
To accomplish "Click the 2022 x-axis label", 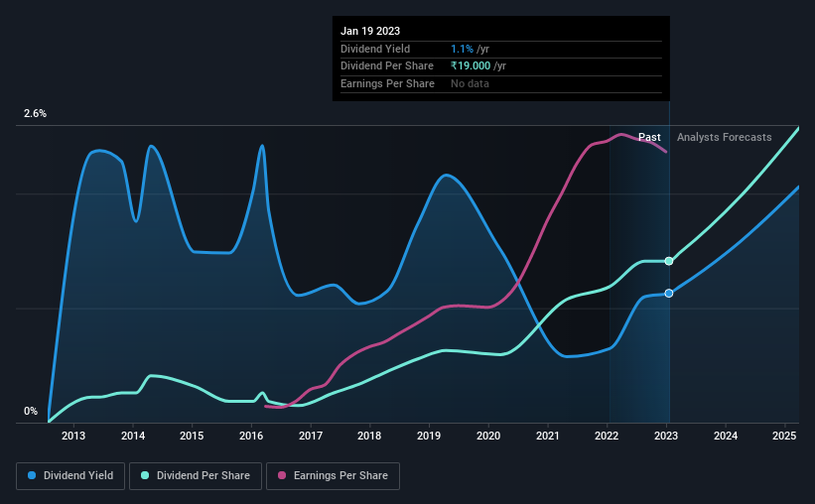I will click(607, 436).
